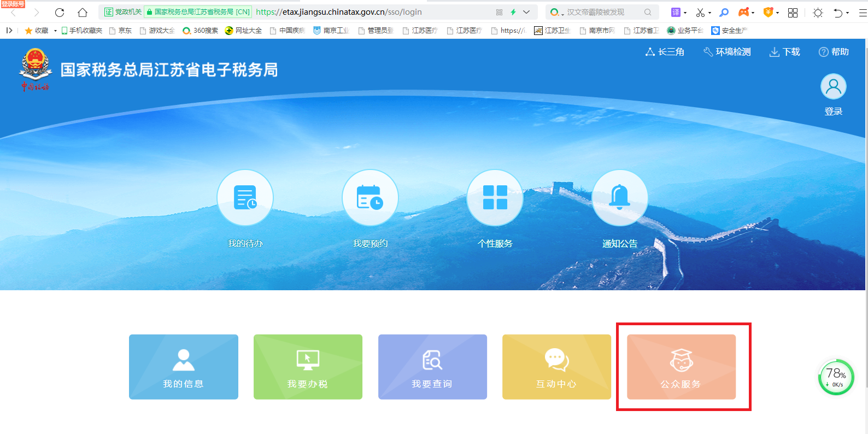The height and width of the screenshot is (434, 868).
Task: Click the browser refresh icon
Action: pyautogui.click(x=60, y=12)
